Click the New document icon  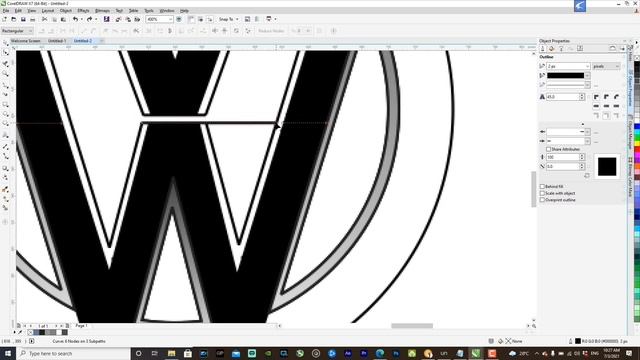(x=4, y=19)
